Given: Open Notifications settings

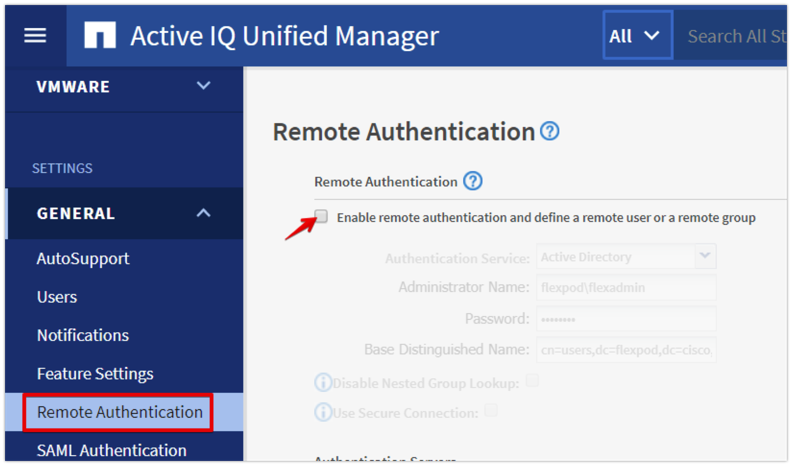Looking at the screenshot, I should coord(83,335).
